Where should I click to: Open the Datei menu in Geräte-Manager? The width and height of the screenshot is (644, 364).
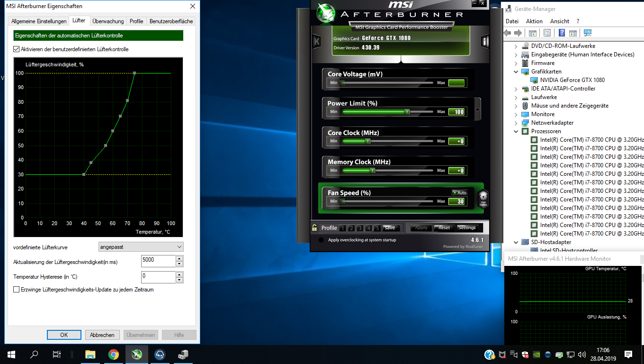click(512, 21)
